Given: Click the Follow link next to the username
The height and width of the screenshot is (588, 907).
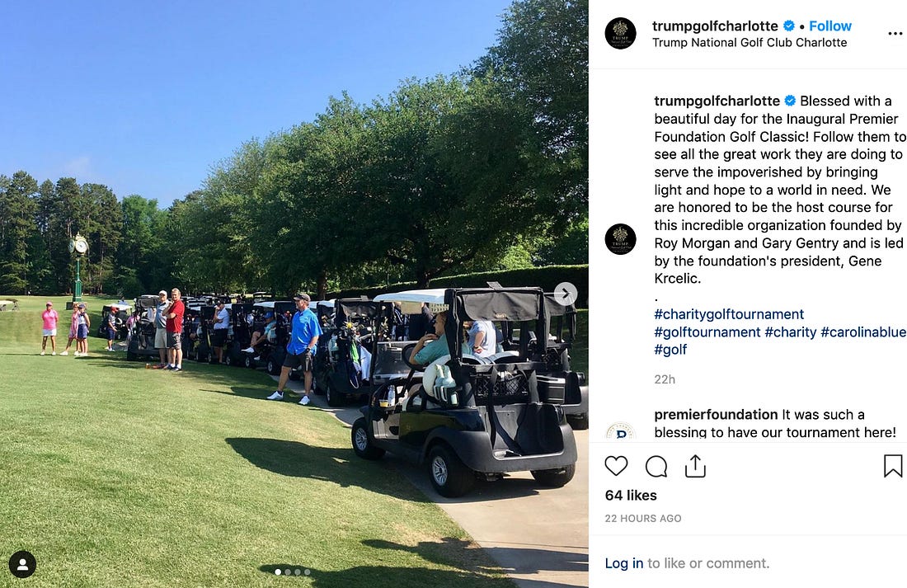Looking at the screenshot, I should [x=830, y=26].
